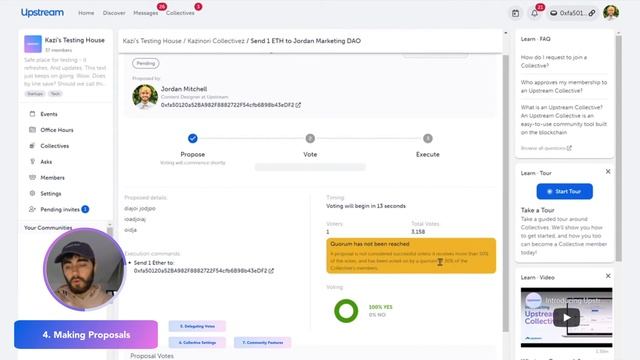Click the Propose step checkmark
Screen dimensions: 640x360
193,138
